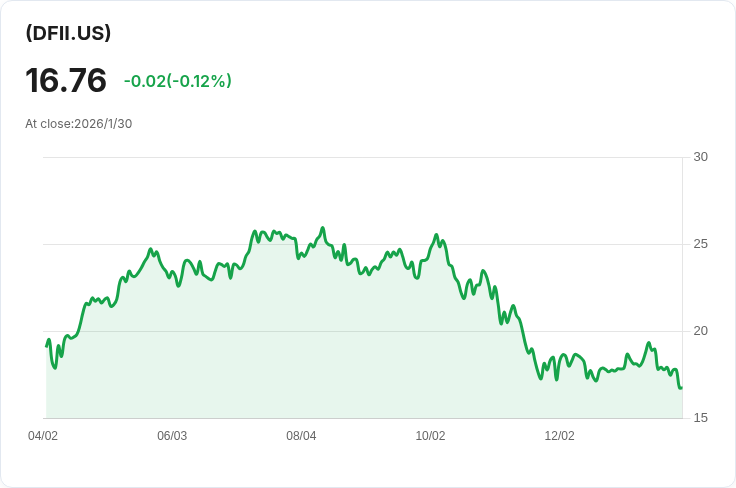Select the 10/02 date on the time axis
736x488 pixels.
pyautogui.click(x=430, y=436)
